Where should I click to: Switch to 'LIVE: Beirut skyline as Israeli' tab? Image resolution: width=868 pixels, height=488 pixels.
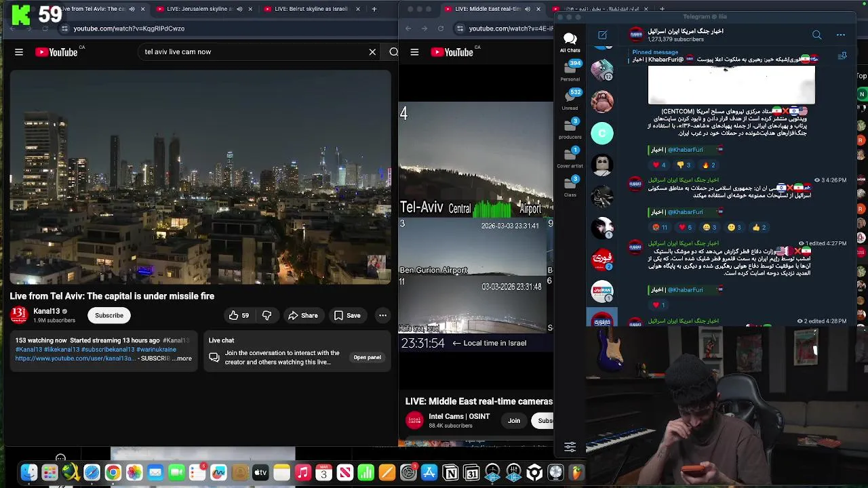click(x=311, y=9)
